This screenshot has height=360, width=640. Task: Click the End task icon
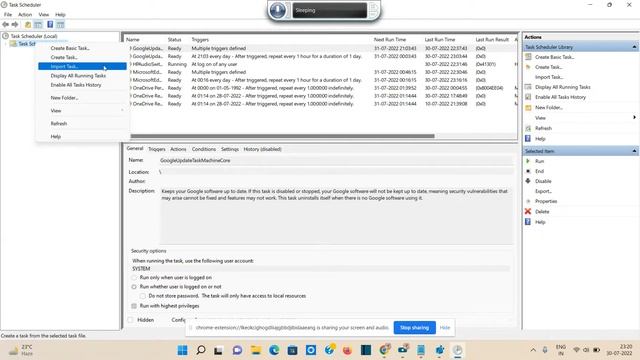click(x=528, y=171)
